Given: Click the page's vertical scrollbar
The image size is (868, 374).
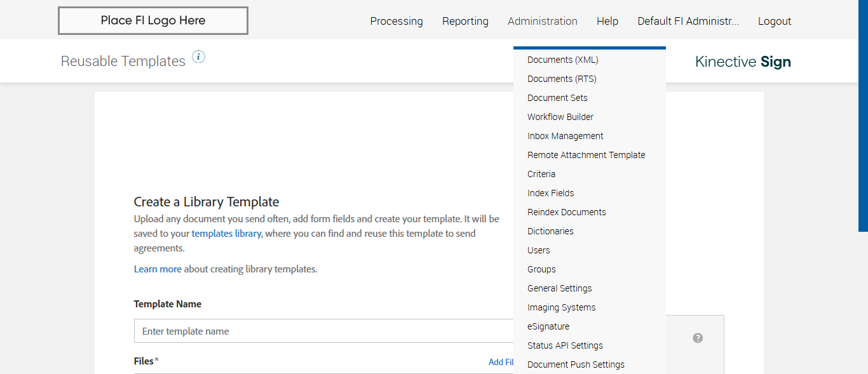Looking at the screenshot, I should pyautogui.click(x=863, y=114).
